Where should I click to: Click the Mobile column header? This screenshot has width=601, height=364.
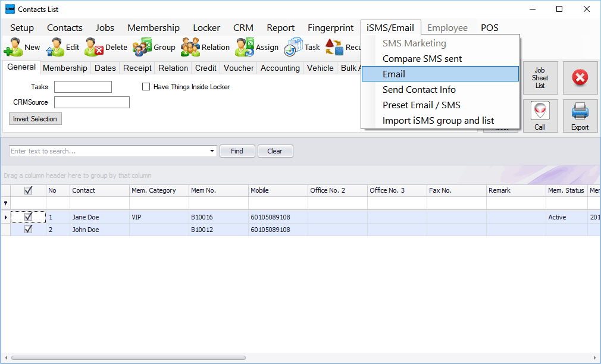[278, 190]
